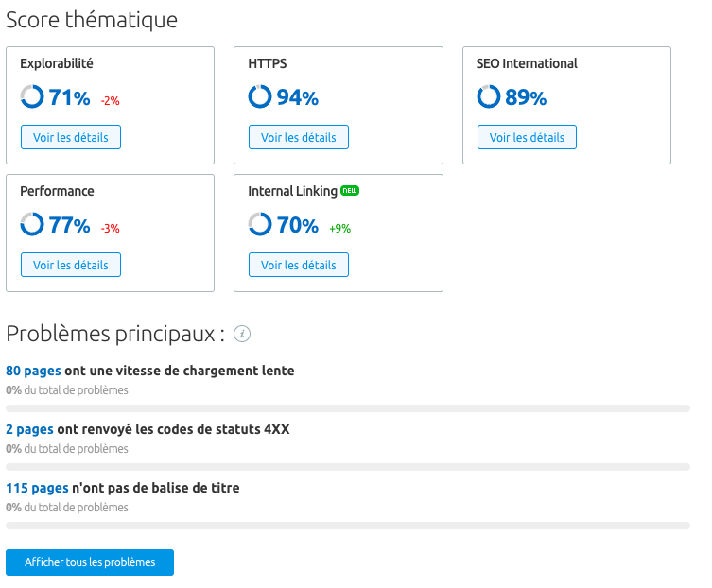712x588 pixels.
Task: Open the 2 pages link
Action: pyautogui.click(x=29, y=429)
